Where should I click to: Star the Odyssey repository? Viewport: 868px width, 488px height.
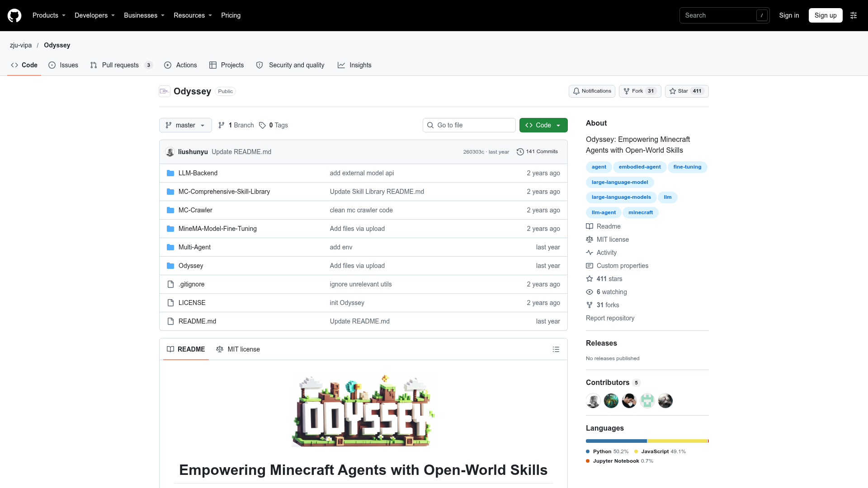click(687, 91)
